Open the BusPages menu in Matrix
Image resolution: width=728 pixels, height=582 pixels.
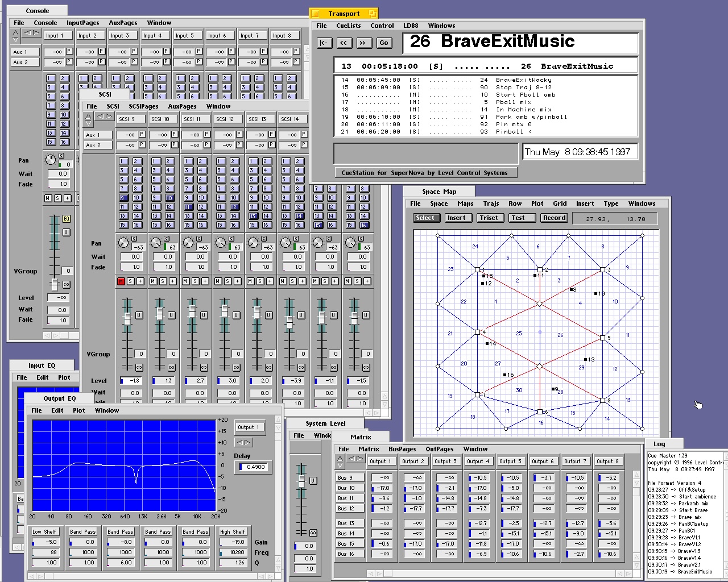(x=402, y=449)
